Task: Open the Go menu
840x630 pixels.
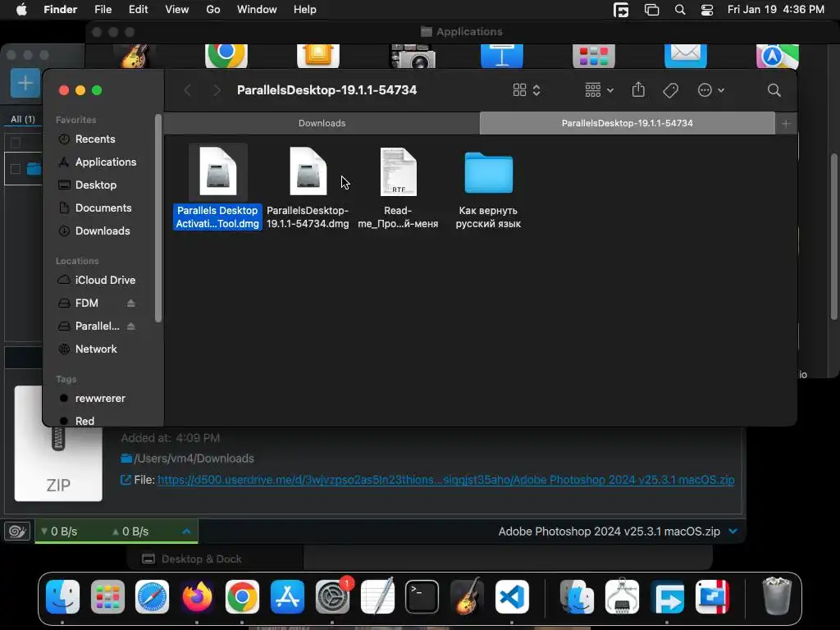Action: pyautogui.click(x=213, y=10)
